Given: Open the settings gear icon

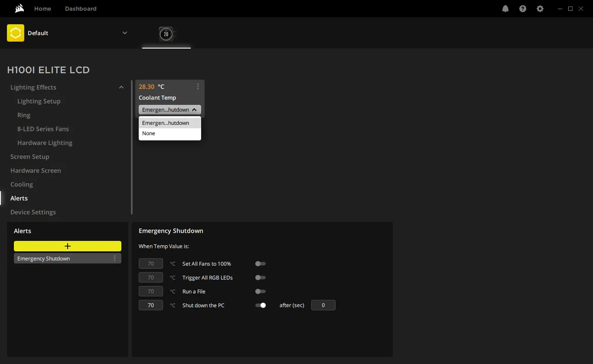Looking at the screenshot, I should 540,9.
